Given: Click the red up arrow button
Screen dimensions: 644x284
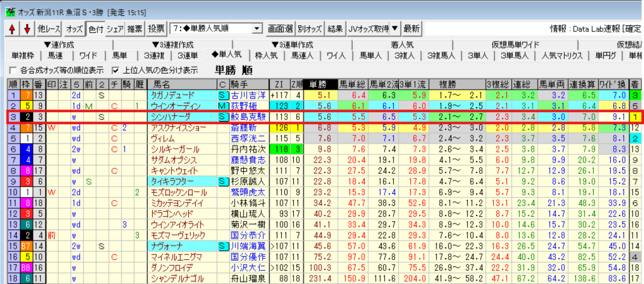Looking at the screenshot, I should 13,29.
